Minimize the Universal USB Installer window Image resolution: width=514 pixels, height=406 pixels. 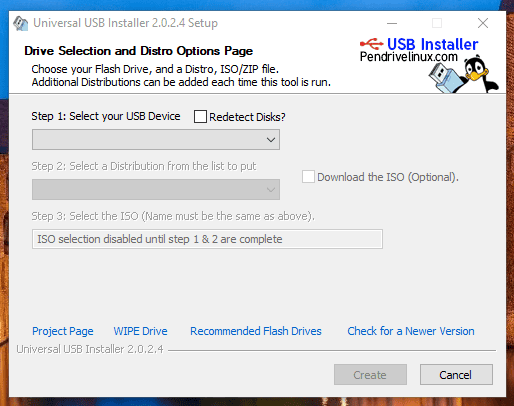tap(392, 23)
